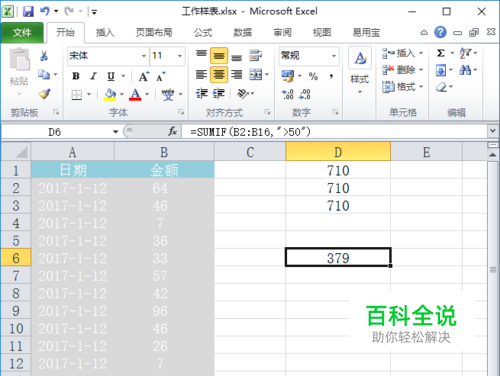Switch to the View (视图) tab
Viewport: 500px width, 376px height.
(322, 32)
